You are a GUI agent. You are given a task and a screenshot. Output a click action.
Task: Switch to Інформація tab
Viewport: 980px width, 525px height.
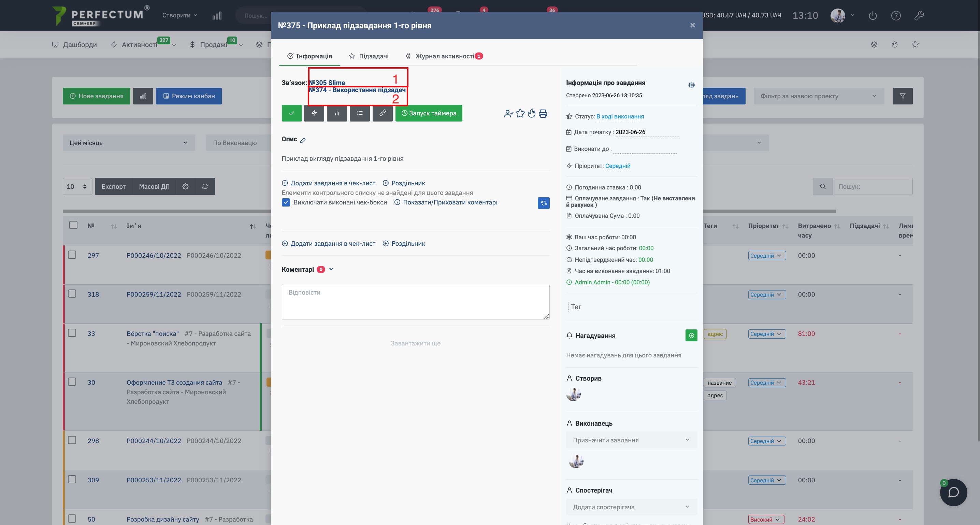coord(310,56)
